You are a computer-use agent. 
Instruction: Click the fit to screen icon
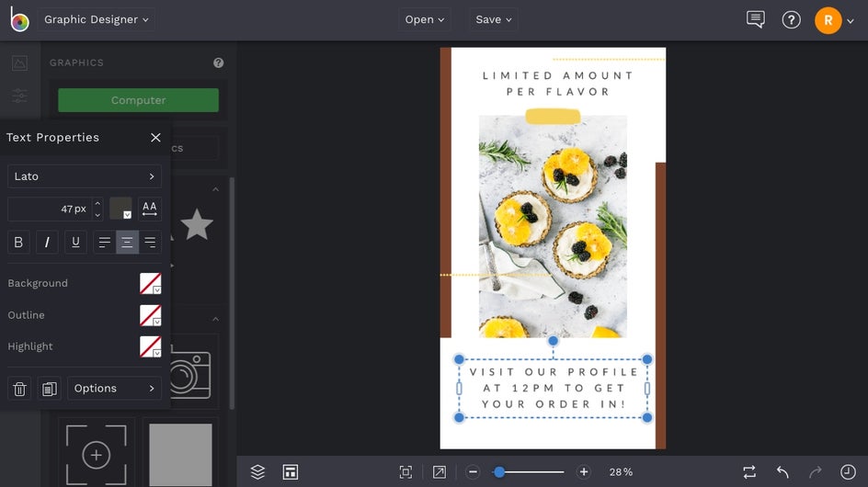click(x=405, y=471)
